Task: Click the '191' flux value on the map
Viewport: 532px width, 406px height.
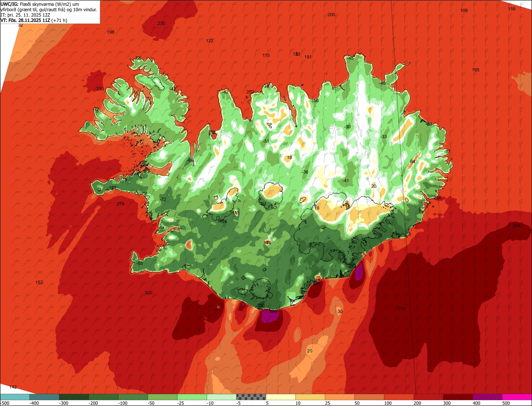Action: coord(308,57)
